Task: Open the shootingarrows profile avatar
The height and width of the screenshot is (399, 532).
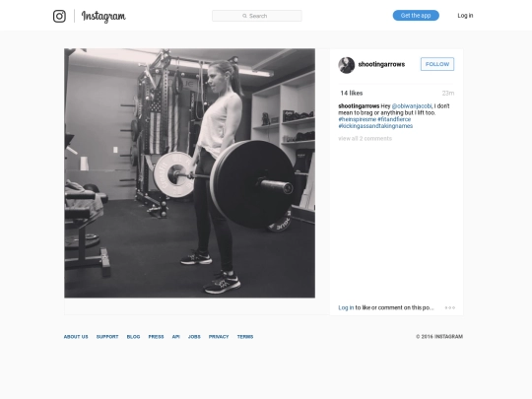Action: click(x=347, y=65)
